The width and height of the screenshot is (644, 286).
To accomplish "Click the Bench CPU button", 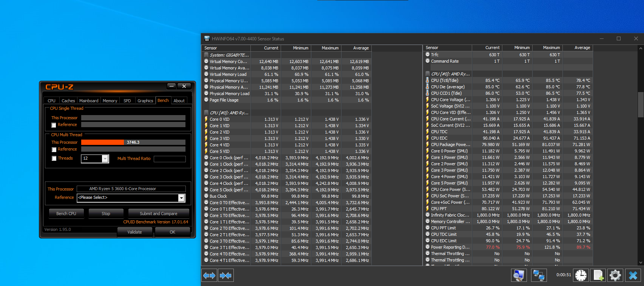I will (66, 214).
